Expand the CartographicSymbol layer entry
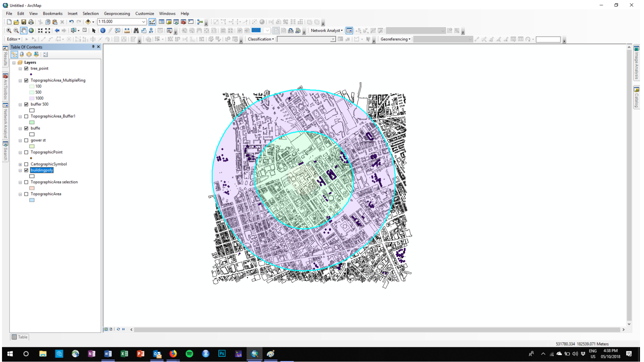Image resolution: width=644 pixels, height=362 pixels. [20, 164]
